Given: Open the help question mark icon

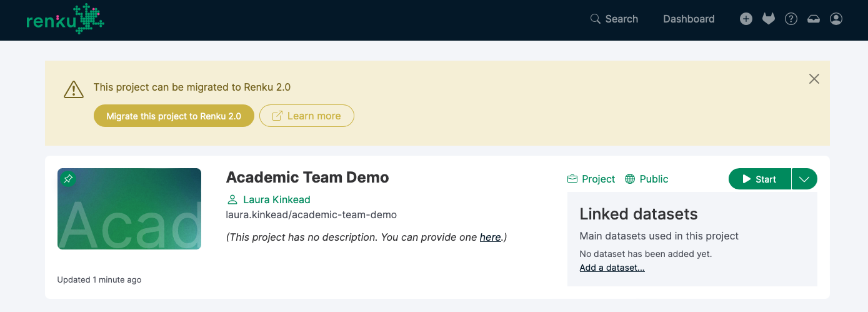Looking at the screenshot, I should pyautogui.click(x=791, y=19).
